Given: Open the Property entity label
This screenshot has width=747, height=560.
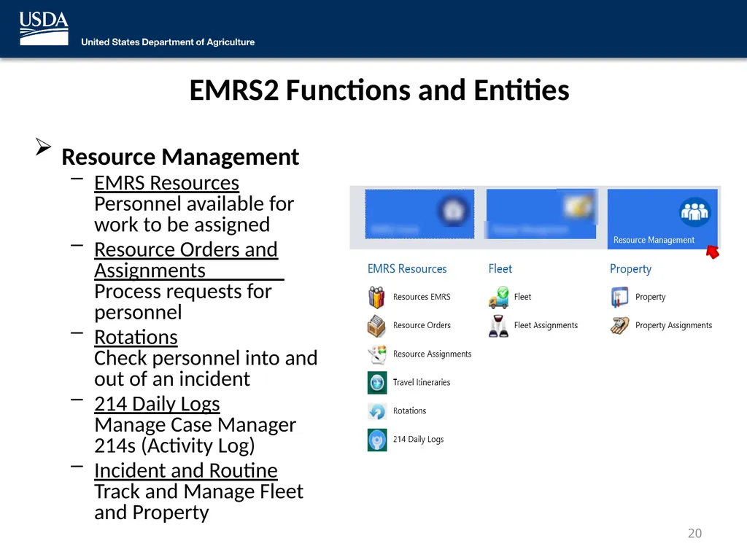Looking at the screenshot, I should tap(650, 297).
